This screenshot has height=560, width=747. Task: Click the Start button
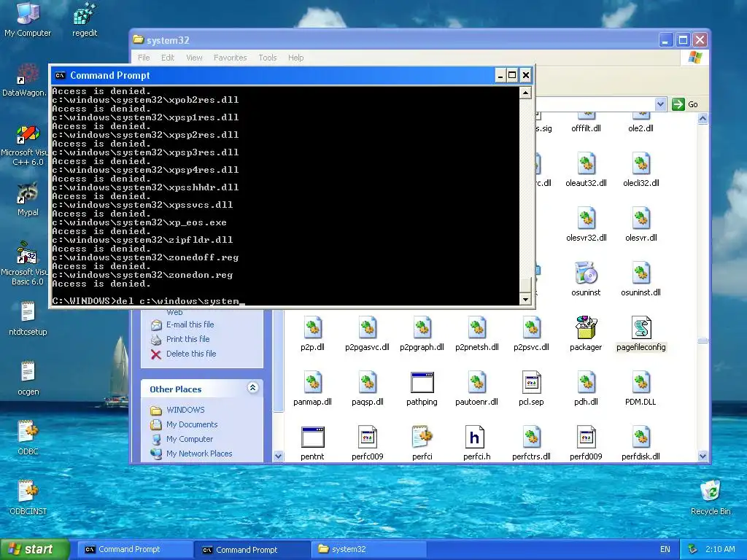coord(34,550)
